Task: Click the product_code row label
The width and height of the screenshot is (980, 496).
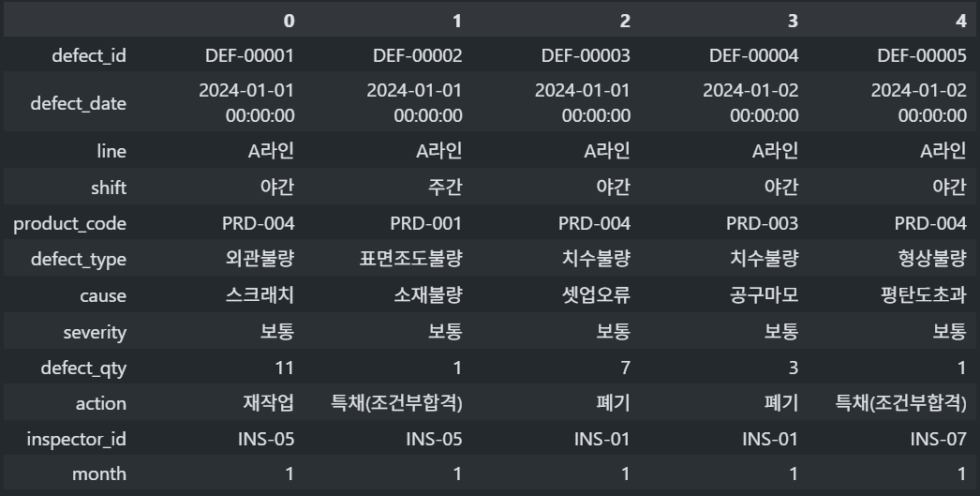Action: point(69,223)
